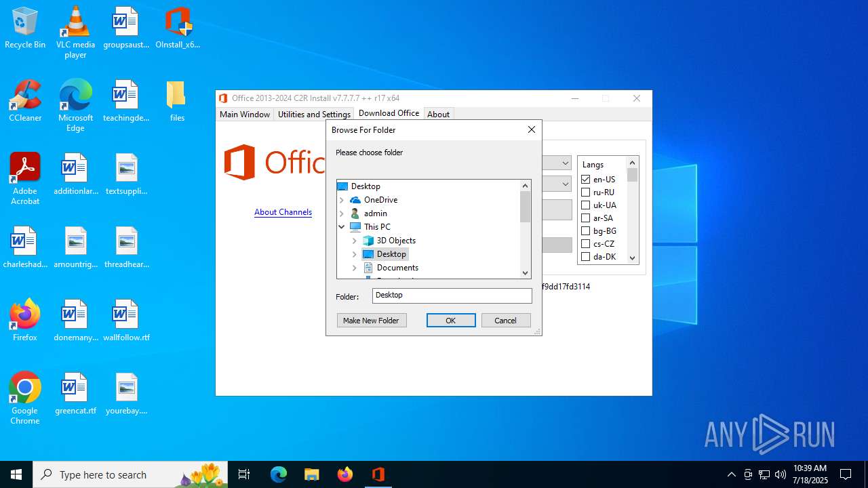
Task: Open the first dropdown behind the dialog
Action: pyautogui.click(x=565, y=163)
